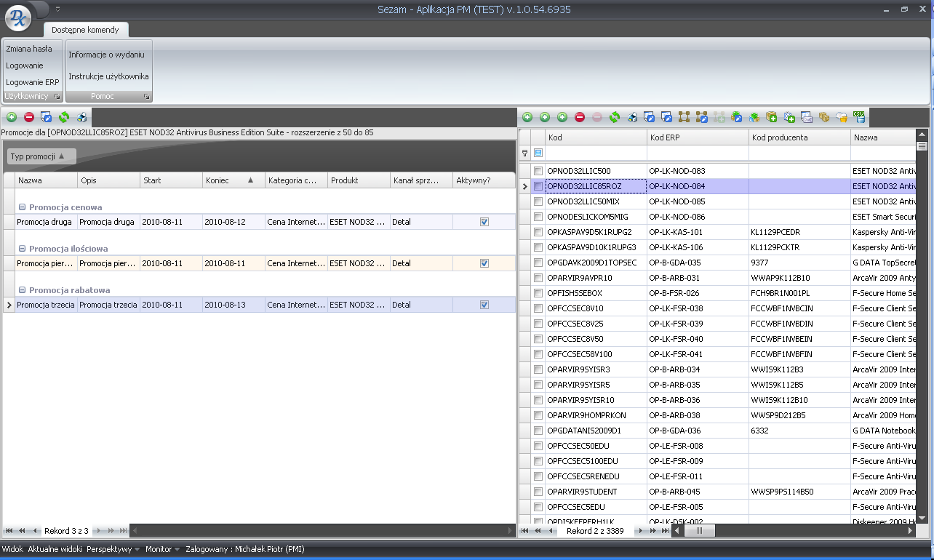Image resolution: width=934 pixels, height=560 pixels.
Task: Click the brown box icon with the green plus
Action: [x=771, y=116]
